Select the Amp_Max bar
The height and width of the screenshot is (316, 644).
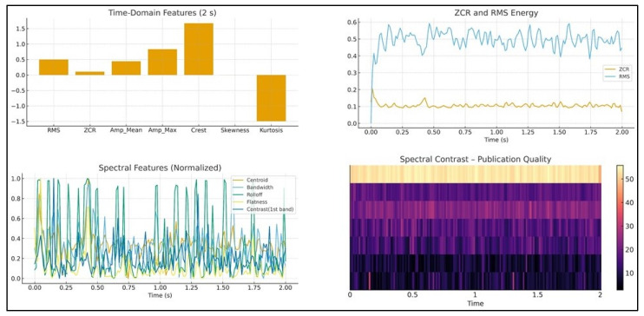pyautogui.click(x=162, y=62)
